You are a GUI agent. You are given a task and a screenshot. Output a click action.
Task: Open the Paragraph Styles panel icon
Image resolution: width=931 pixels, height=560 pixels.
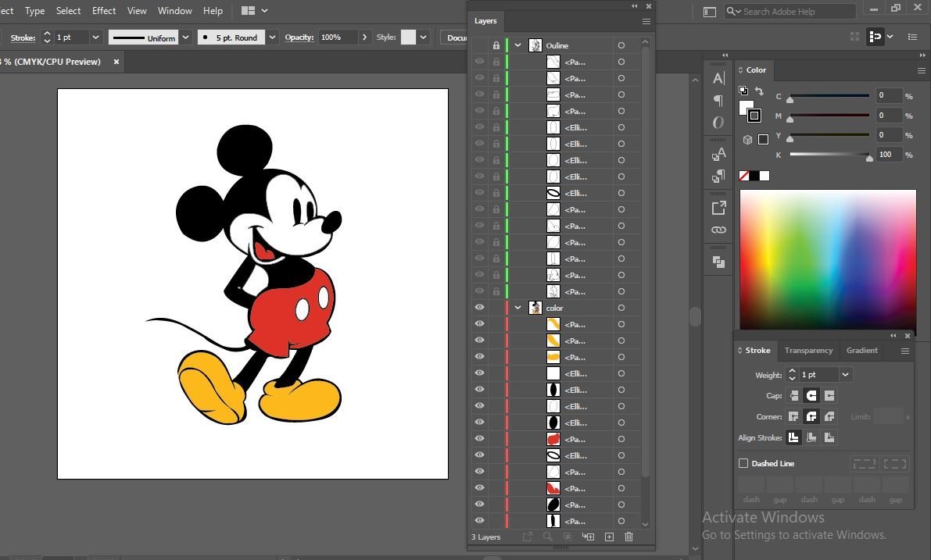click(x=718, y=177)
